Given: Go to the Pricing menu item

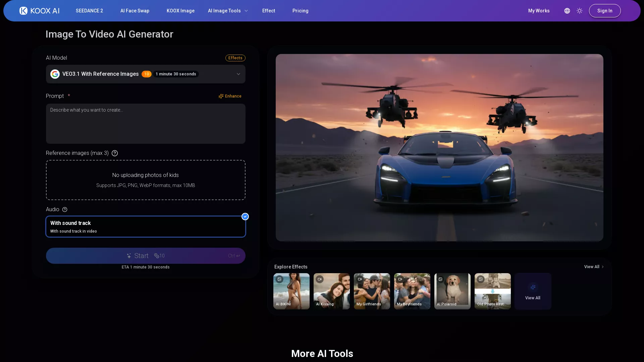Looking at the screenshot, I should [300, 10].
